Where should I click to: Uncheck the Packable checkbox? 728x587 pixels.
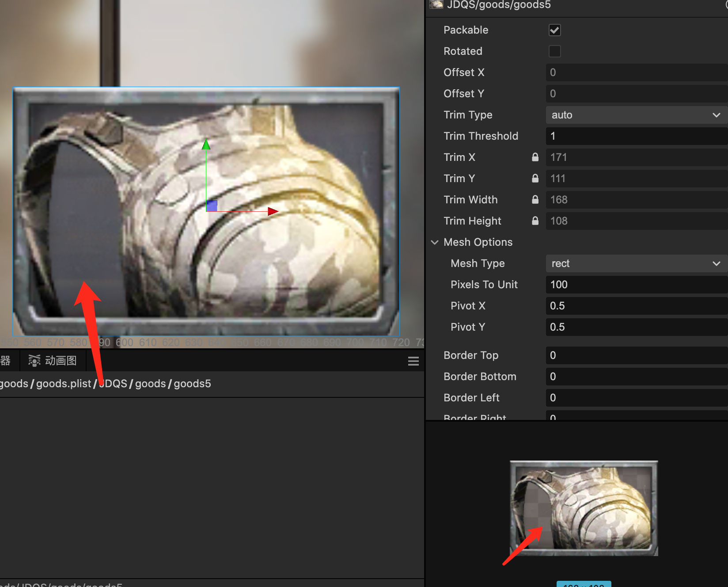[555, 30]
